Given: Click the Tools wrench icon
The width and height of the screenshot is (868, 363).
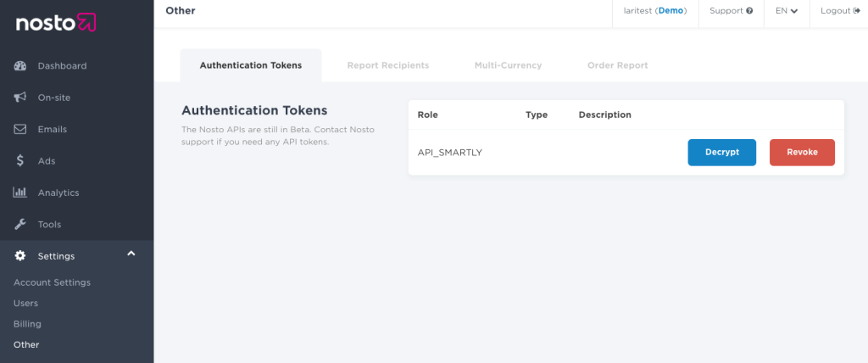Looking at the screenshot, I should click(20, 225).
